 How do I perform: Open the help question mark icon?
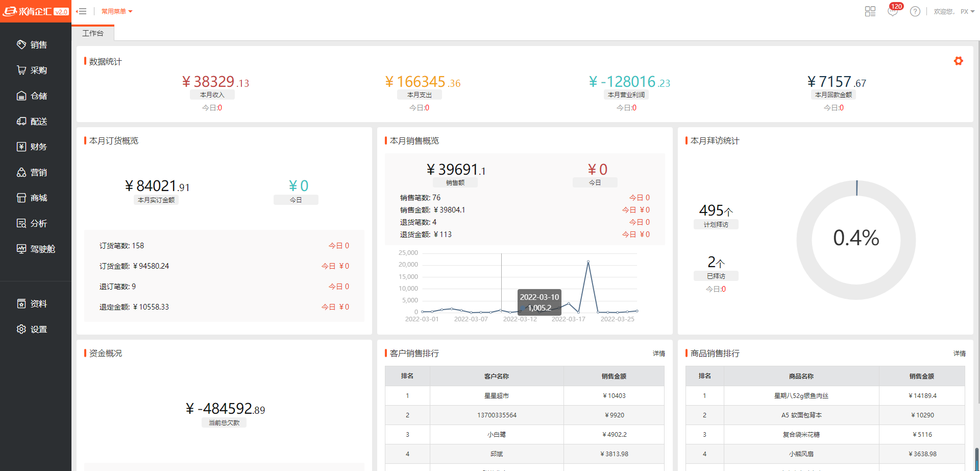(915, 11)
